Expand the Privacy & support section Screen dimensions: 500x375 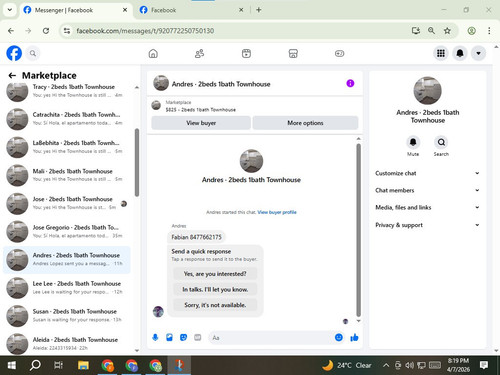tap(428, 225)
